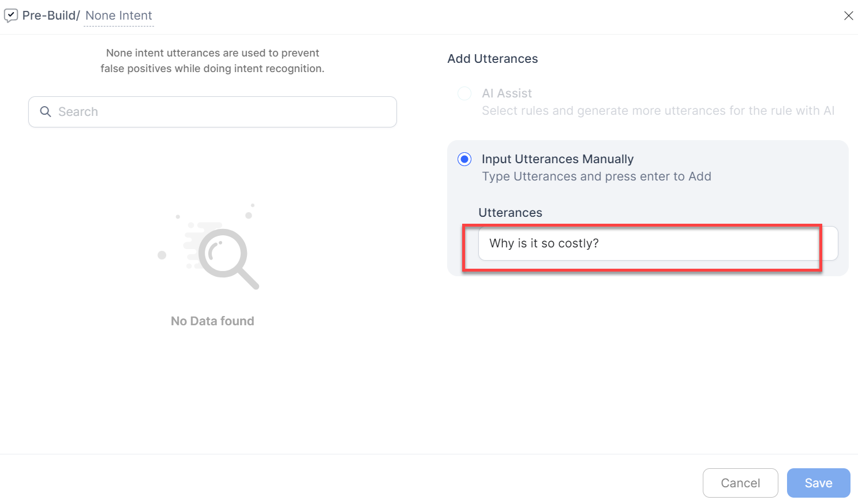Click the AI Assist option label

pyautogui.click(x=507, y=93)
